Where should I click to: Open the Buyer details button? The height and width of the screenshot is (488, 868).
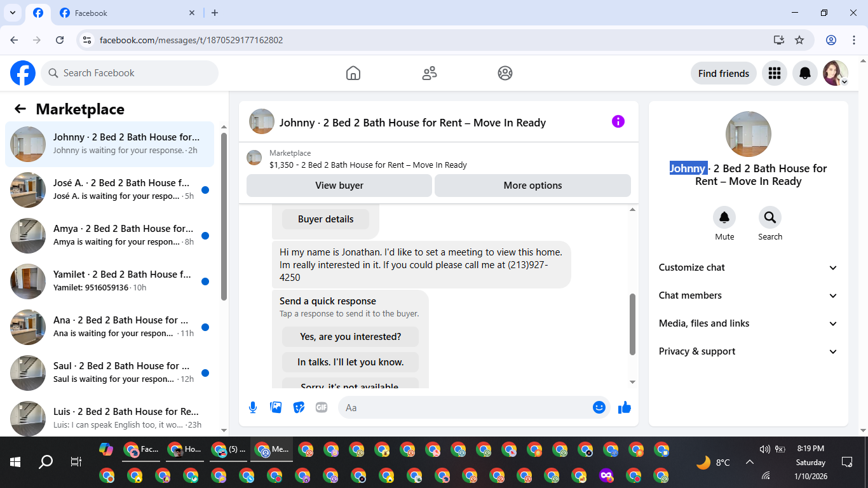325,219
